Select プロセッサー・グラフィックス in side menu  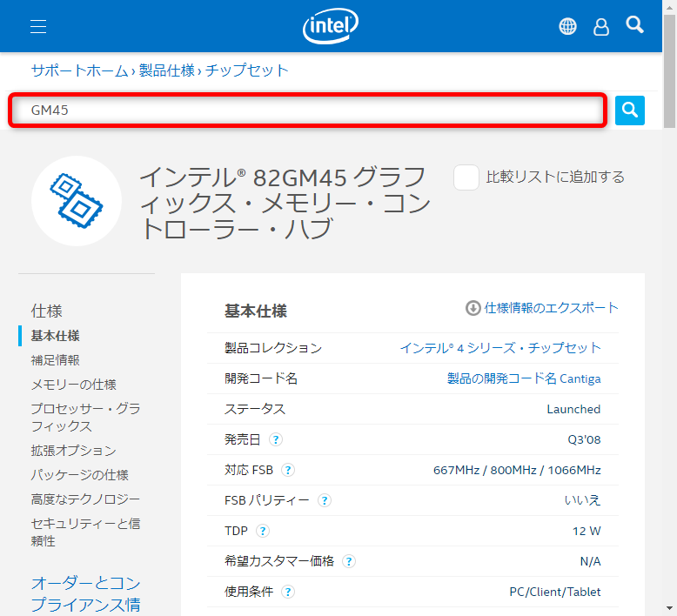click(85, 417)
